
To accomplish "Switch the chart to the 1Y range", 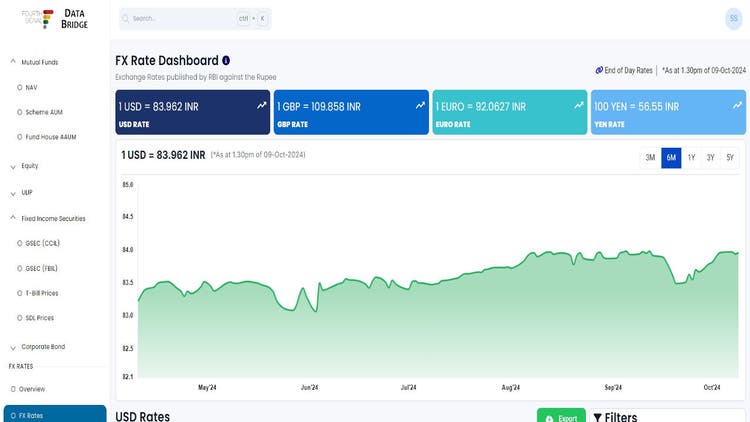I will click(x=691, y=158).
